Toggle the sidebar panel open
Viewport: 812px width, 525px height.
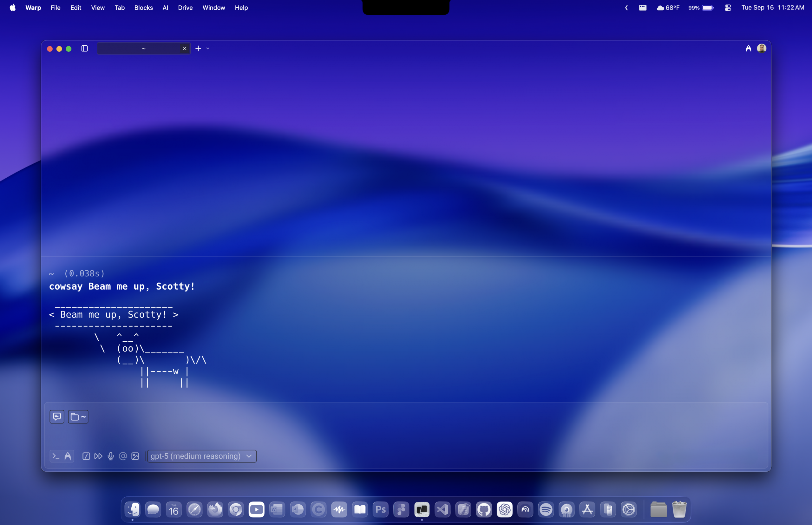pyautogui.click(x=85, y=49)
